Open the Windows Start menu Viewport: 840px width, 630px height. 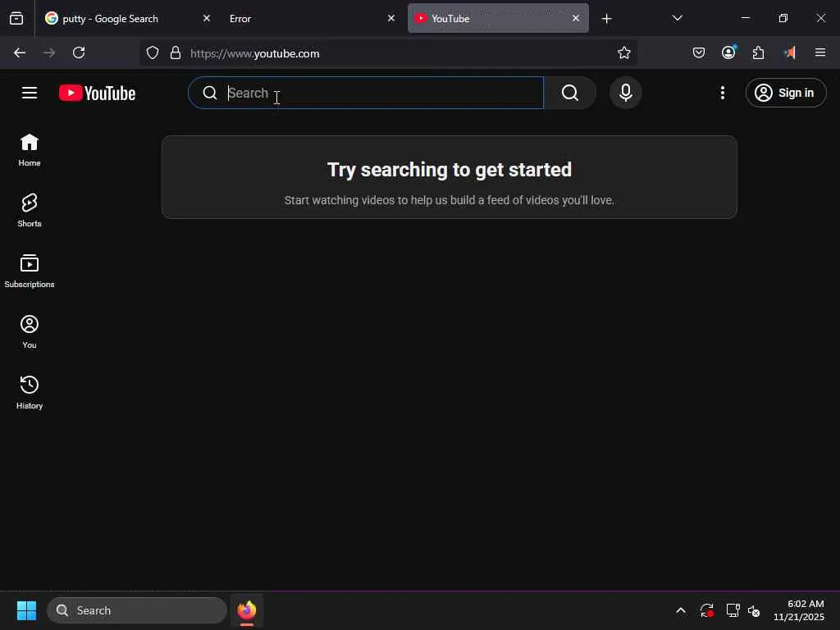[x=26, y=610]
